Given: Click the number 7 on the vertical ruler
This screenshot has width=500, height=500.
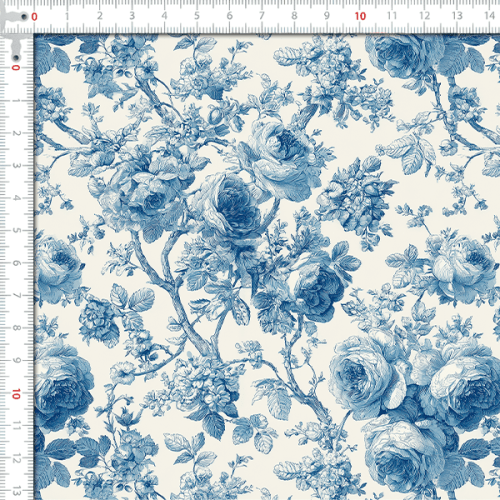Looking at the screenshot, I should pyautogui.click(x=16, y=295).
